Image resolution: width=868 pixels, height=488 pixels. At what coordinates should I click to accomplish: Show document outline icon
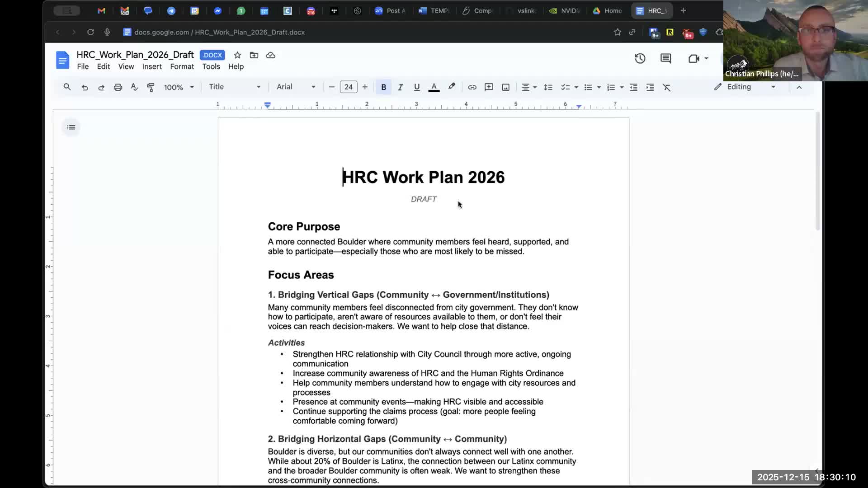pyautogui.click(x=71, y=127)
